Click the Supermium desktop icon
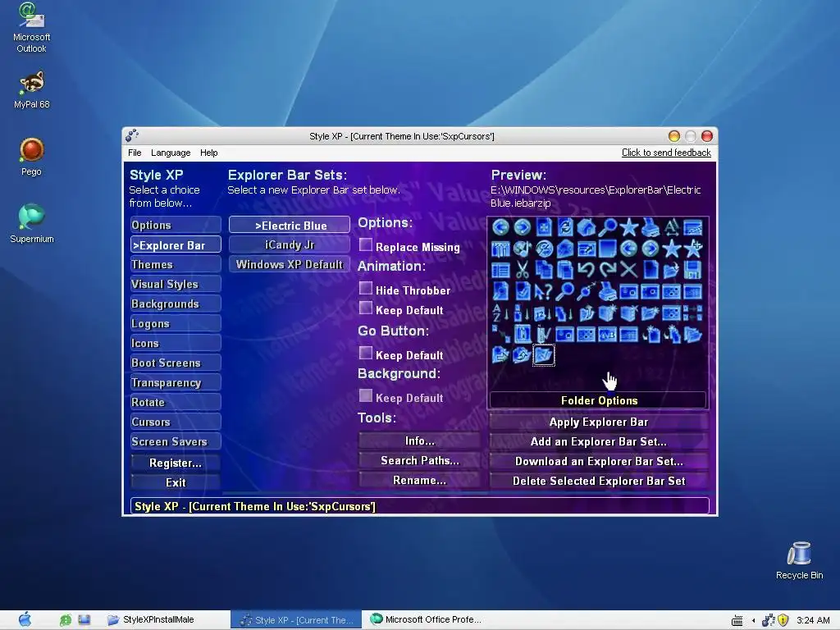 (32, 223)
